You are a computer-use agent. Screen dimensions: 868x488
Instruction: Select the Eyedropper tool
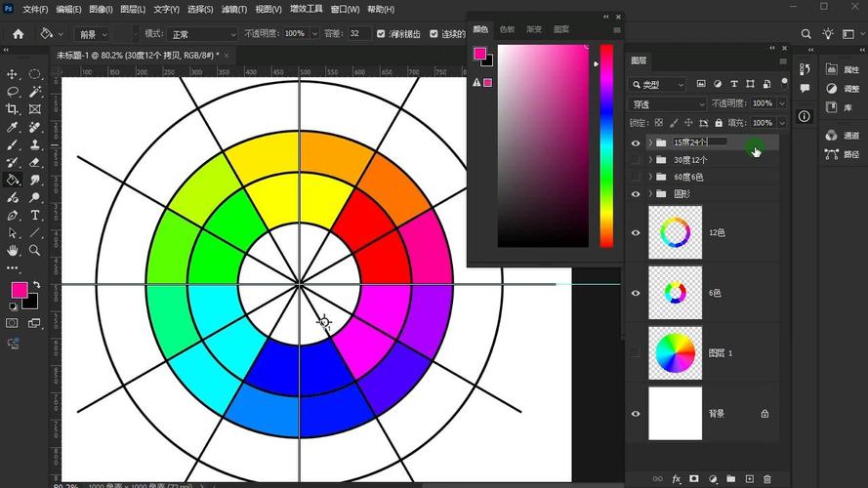point(12,127)
